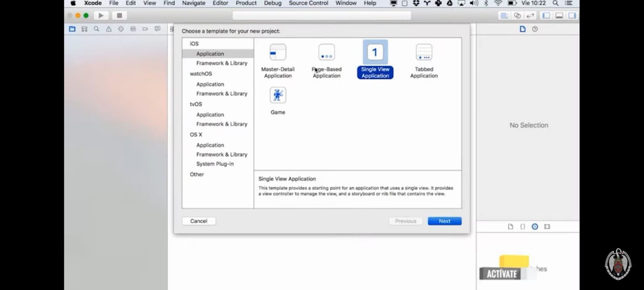Choose the Master-Detail Application template
Image resolution: width=644 pixels, height=290 pixels.
[x=278, y=60]
